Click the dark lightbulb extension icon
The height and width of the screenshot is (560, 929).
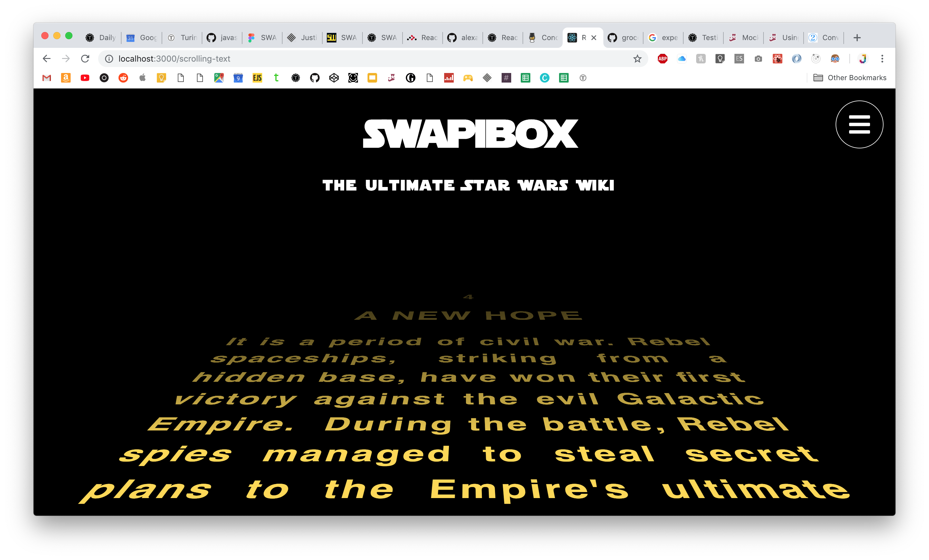click(x=720, y=59)
